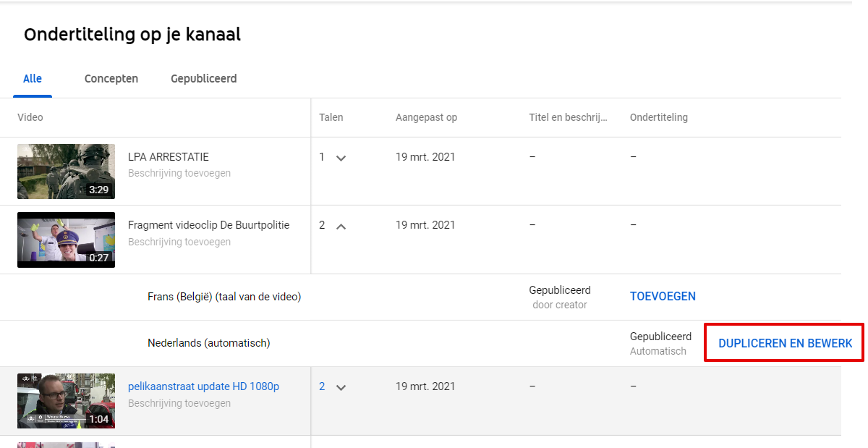
Task: Add description under pelikaanstraat update video
Action: tap(179, 403)
